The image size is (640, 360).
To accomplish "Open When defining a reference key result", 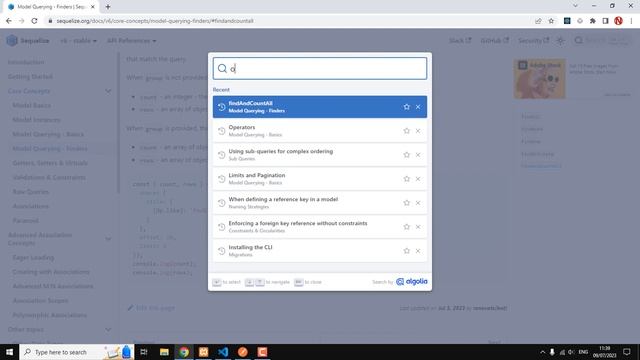I will click(x=320, y=203).
